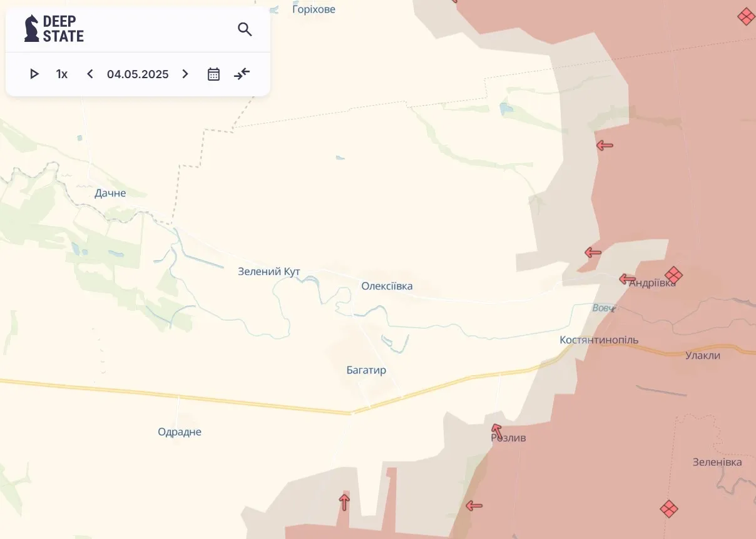Click the Зелений Кут village label
Image resolution: width=756 pixels, height=539 pixels.
pos(269,271)
